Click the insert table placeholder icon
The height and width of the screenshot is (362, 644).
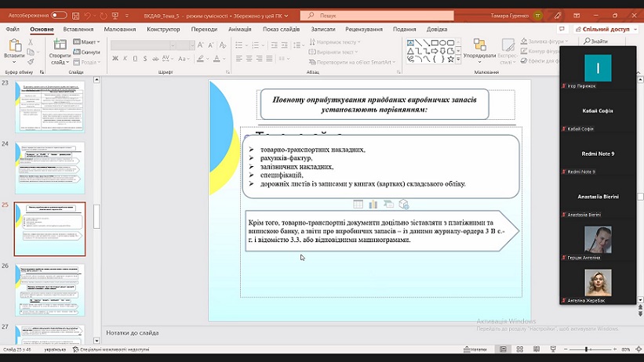(358, 205)
